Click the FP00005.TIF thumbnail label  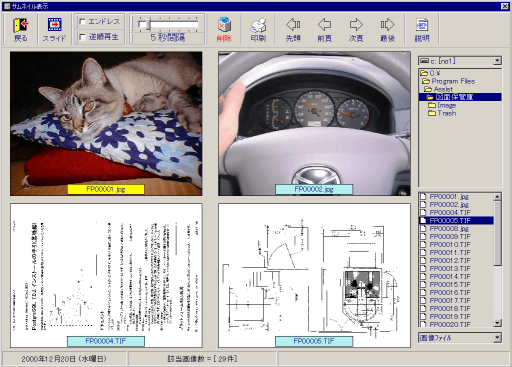coord(314,341)
